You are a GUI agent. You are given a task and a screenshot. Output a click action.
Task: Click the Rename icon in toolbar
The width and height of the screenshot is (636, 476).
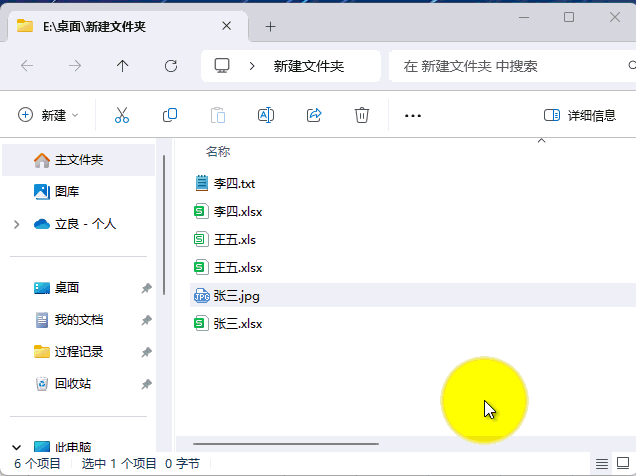(x=266, y=115)
